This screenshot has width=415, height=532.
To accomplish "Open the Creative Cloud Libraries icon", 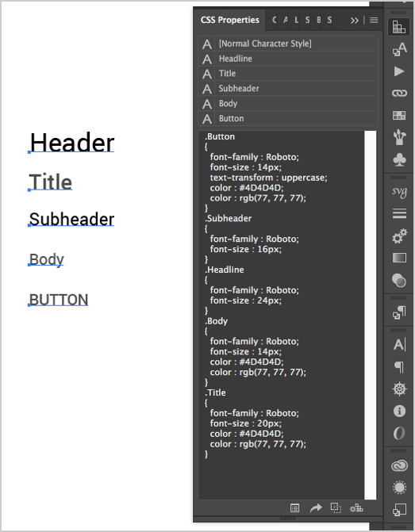I will pyautogui.click(x=399, y=465).
